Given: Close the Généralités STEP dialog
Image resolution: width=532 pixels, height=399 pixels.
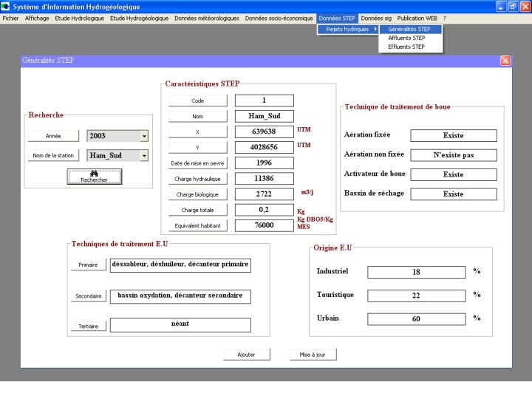Looking at the screenshot, I should (505, 61).
